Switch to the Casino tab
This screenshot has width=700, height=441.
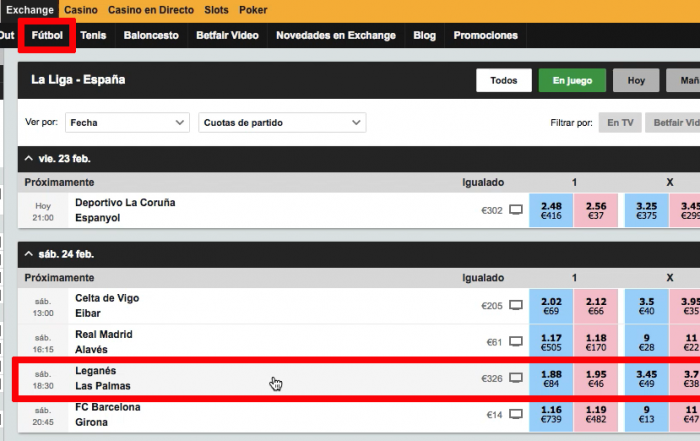(81, 10)
